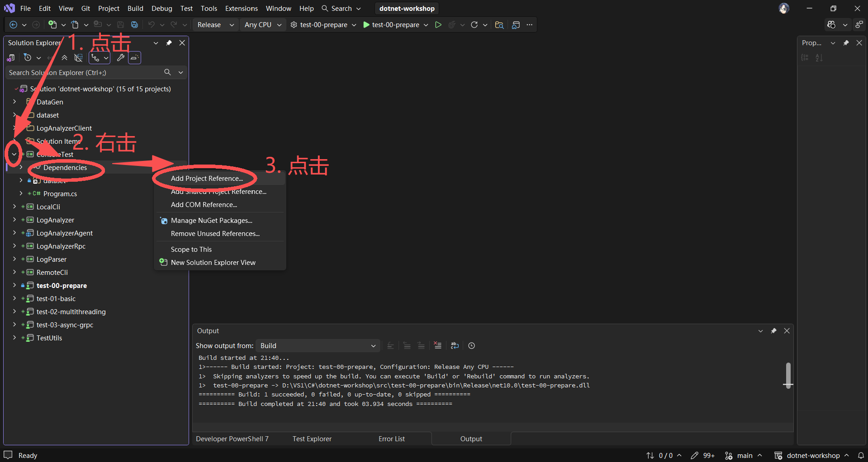The image size is (868, 462).
Task: Select the LogParser project
Action: pos(52,259)
